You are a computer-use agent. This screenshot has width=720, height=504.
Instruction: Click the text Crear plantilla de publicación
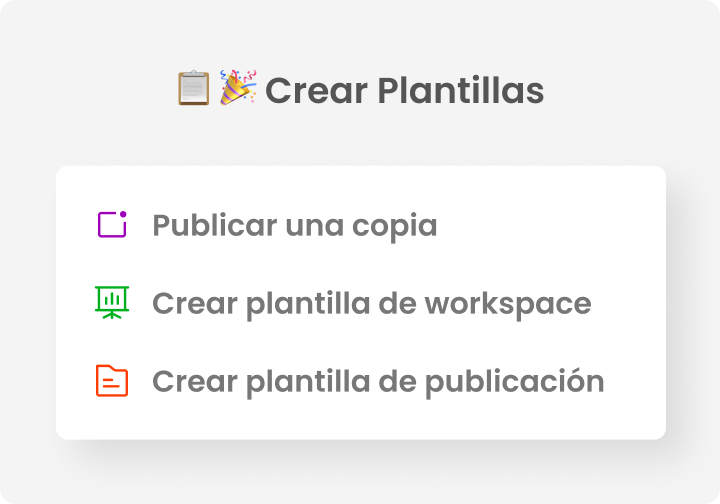point(377,381)
